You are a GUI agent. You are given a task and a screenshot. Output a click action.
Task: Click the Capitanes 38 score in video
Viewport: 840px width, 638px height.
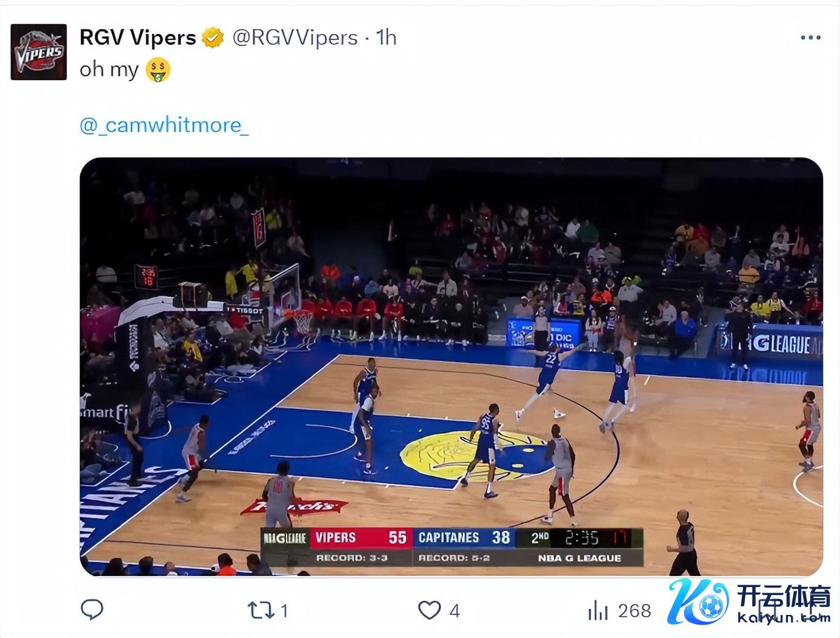click(x=464, y=537)
